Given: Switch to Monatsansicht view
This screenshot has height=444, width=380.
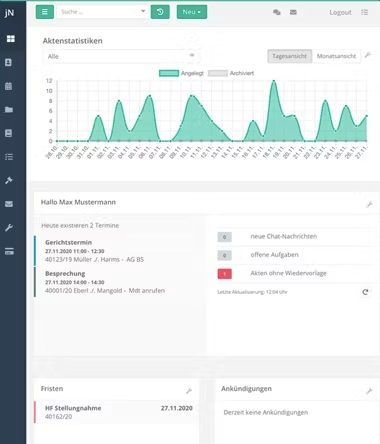Looking at the screenshot, I should click(x=336, y=56).
